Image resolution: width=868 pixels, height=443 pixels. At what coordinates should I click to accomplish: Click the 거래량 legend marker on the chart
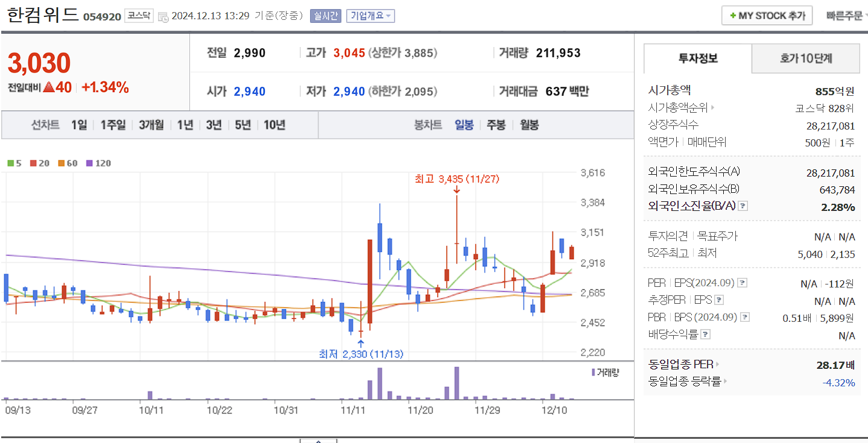(x=603, y=373)
